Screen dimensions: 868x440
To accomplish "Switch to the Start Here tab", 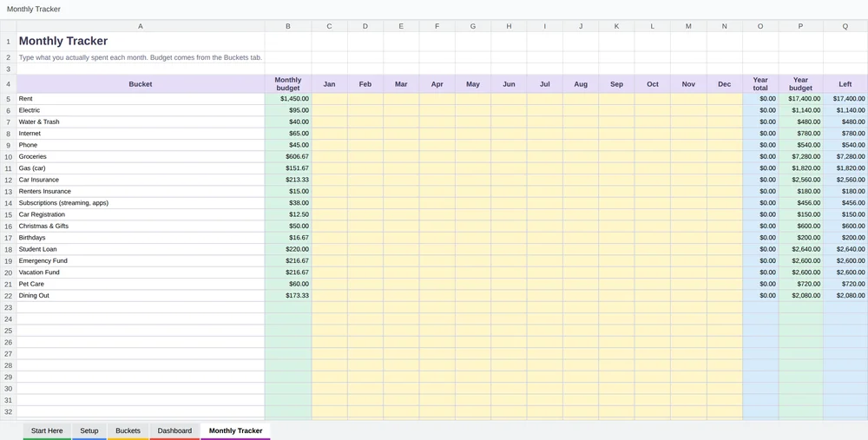I will 47,430.
